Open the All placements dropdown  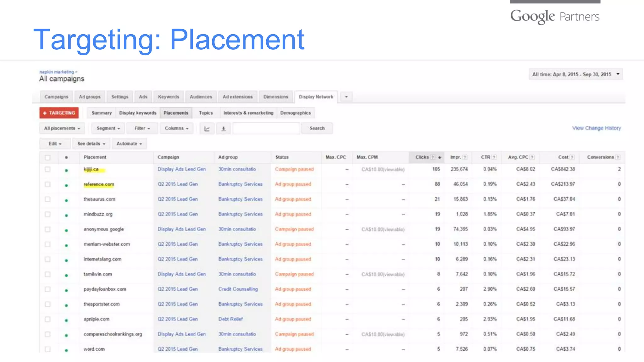tap(62, 129)
